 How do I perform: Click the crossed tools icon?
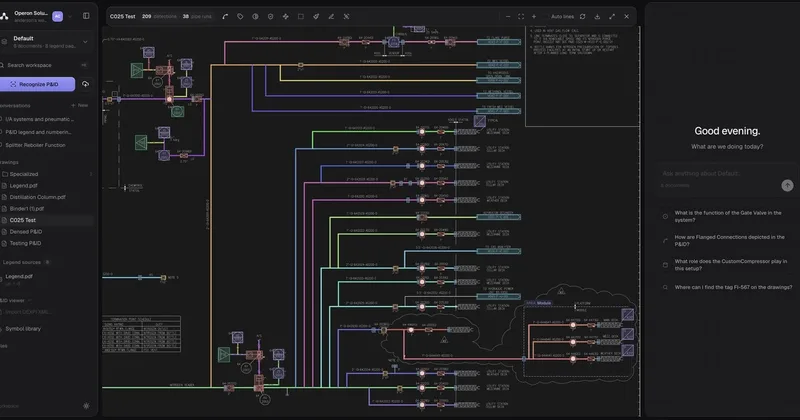point(346,16)
